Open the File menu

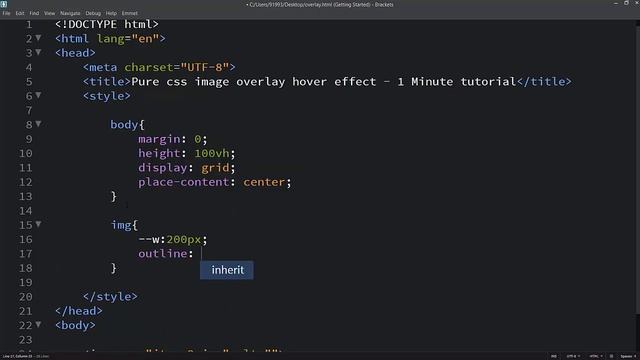(7, 13)
